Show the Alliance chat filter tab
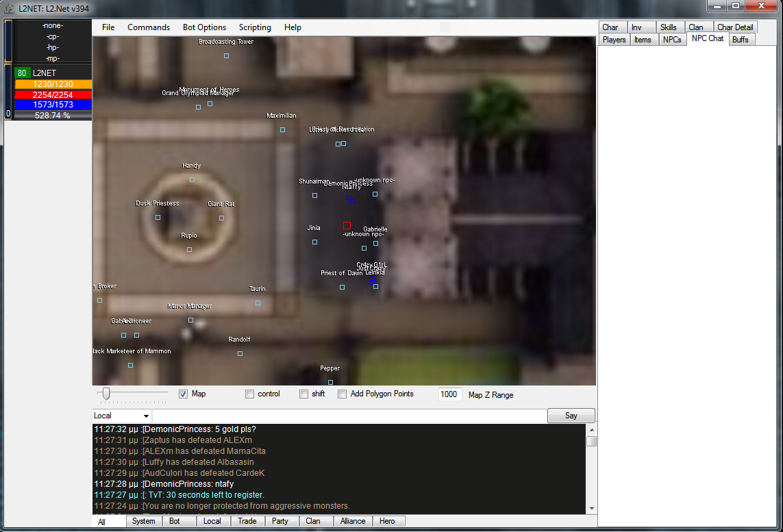This screenshot has height=532, width=783. 353,521
